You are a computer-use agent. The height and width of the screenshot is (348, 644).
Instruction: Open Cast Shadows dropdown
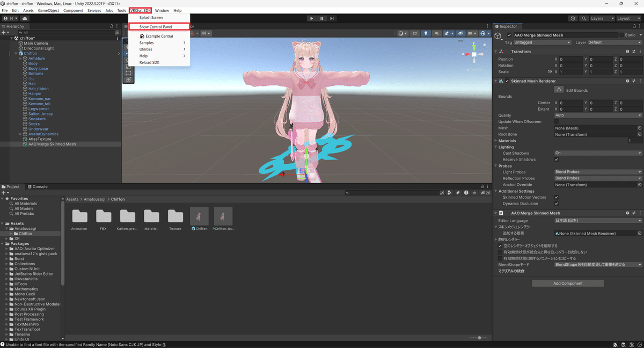click(x=598, y=153)
